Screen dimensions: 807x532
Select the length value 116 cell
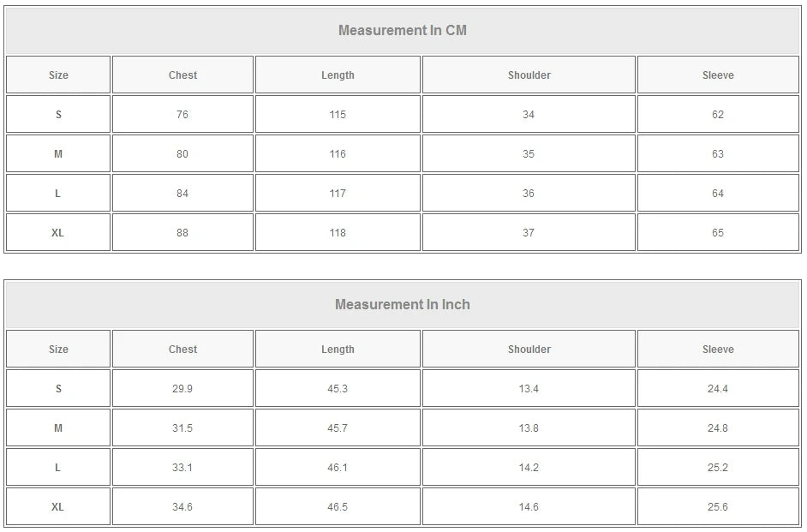(x=338, y=154)
